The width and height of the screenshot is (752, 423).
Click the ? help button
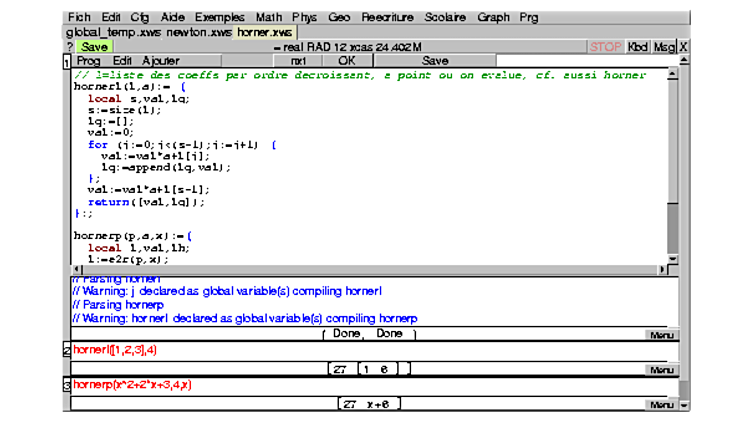coord(69,47)
